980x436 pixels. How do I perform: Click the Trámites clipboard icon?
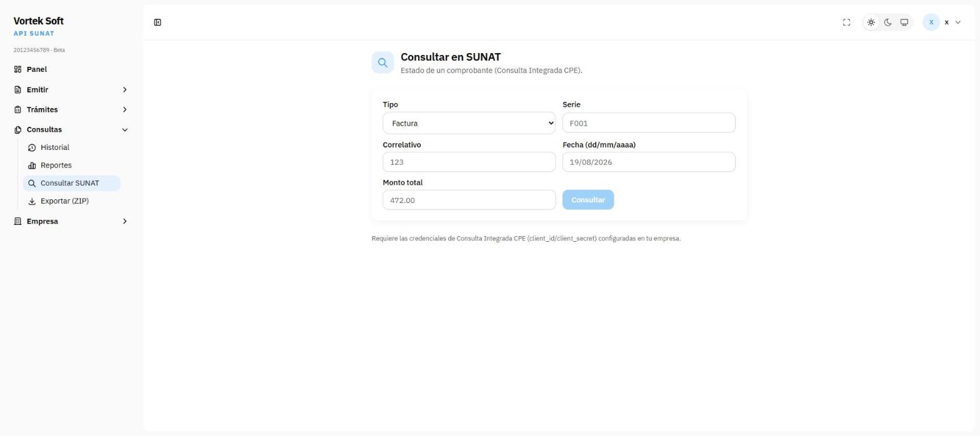[x=17, y=110]
